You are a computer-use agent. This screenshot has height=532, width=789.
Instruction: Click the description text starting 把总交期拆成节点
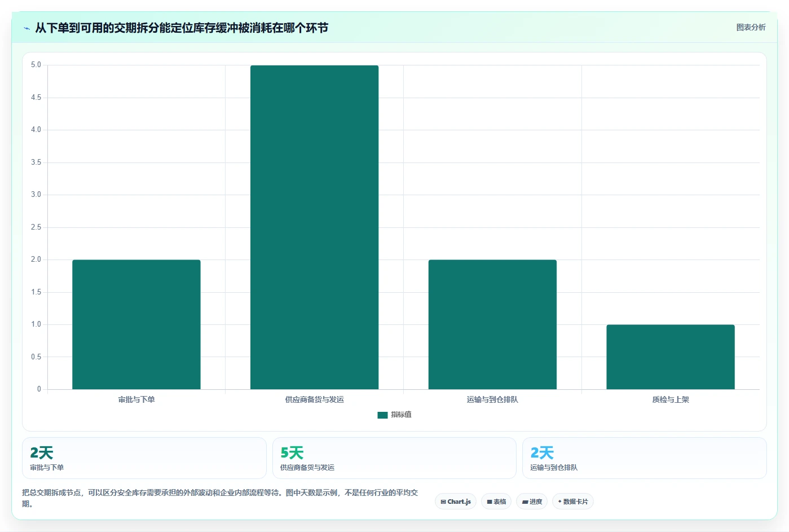(x=220, y=498)
